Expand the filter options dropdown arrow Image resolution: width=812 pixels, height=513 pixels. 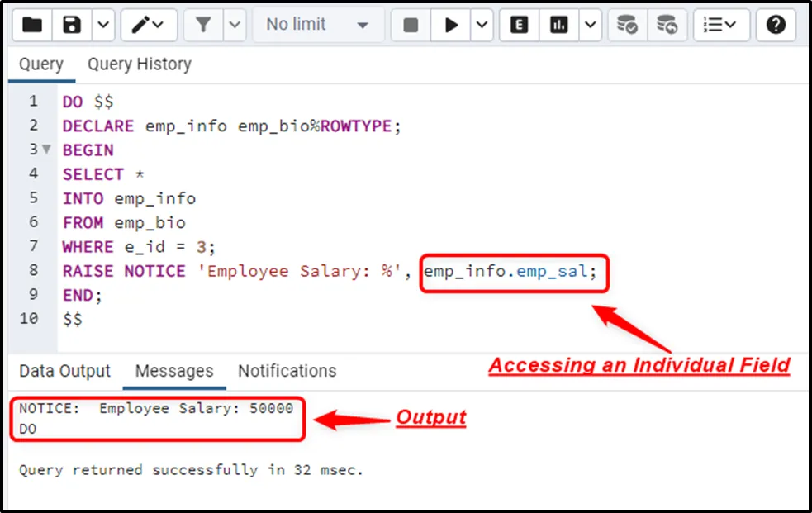click(x=235, y=25)
